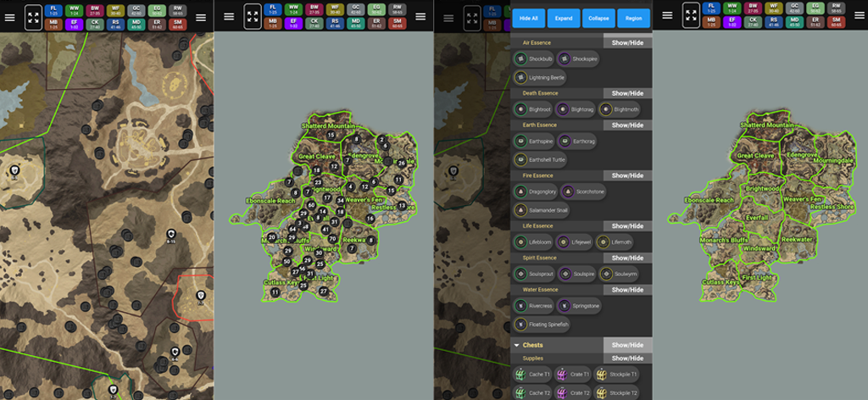868x400 pixels.
Task: Toggle the Soulwyrm filter
Action: (x=619, y=274)
